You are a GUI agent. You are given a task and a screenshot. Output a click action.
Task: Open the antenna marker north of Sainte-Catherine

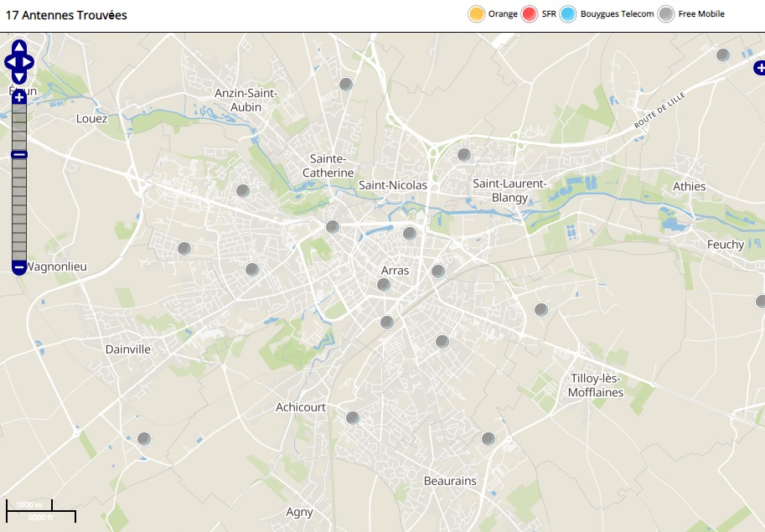[345, 85]
